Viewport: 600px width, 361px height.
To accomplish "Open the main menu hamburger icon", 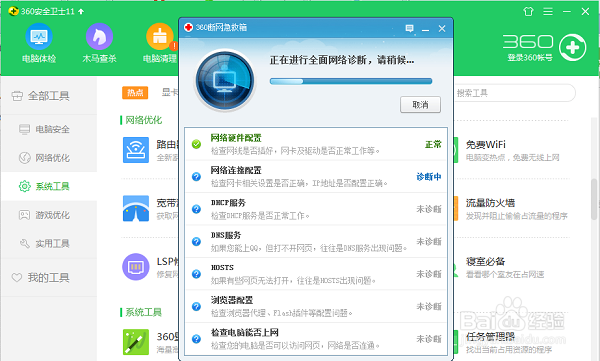I will [x=548, y=11].
